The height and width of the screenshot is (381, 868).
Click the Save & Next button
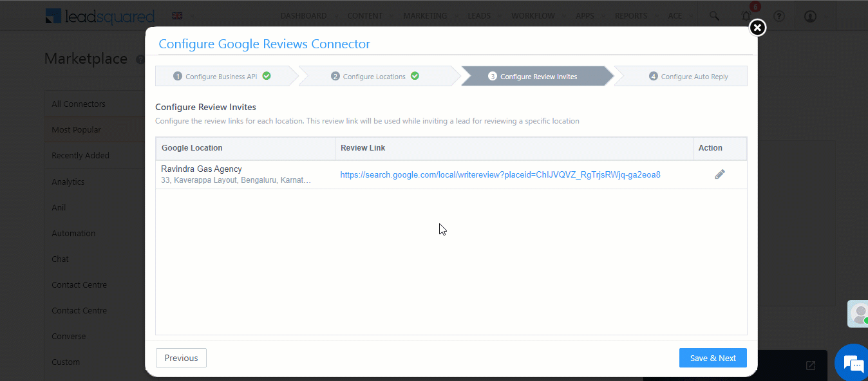712,357
